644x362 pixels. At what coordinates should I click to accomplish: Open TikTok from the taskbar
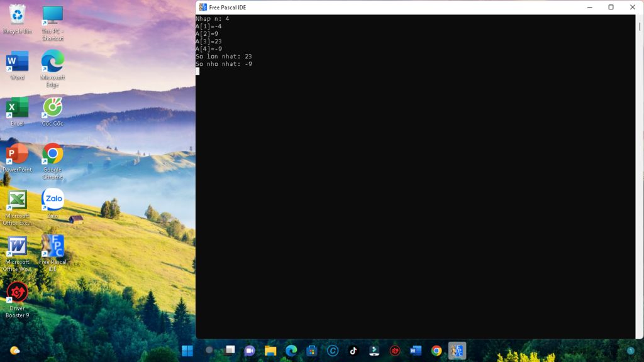(x=353, y=351)
